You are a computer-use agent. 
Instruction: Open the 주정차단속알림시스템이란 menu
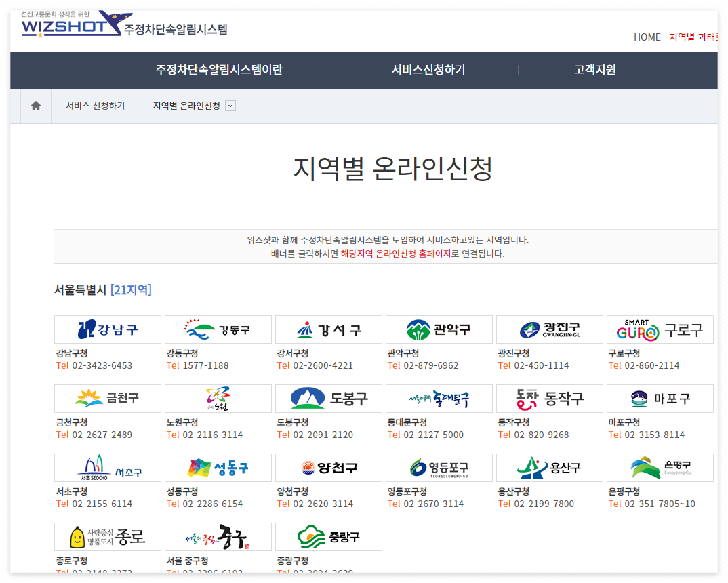[219, 70]
